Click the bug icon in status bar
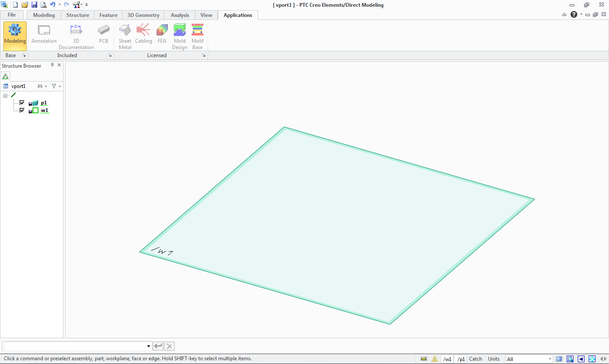609x364 pixels. [x=424, y=359]
